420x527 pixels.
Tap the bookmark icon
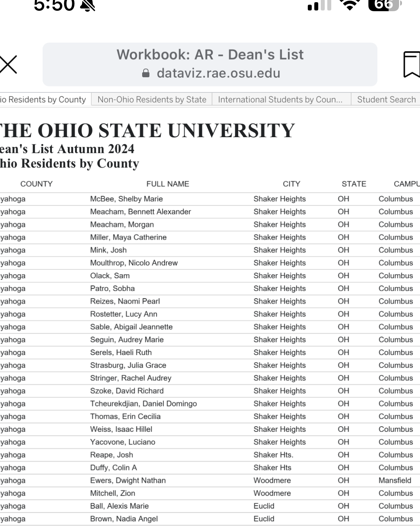point(412,65)
